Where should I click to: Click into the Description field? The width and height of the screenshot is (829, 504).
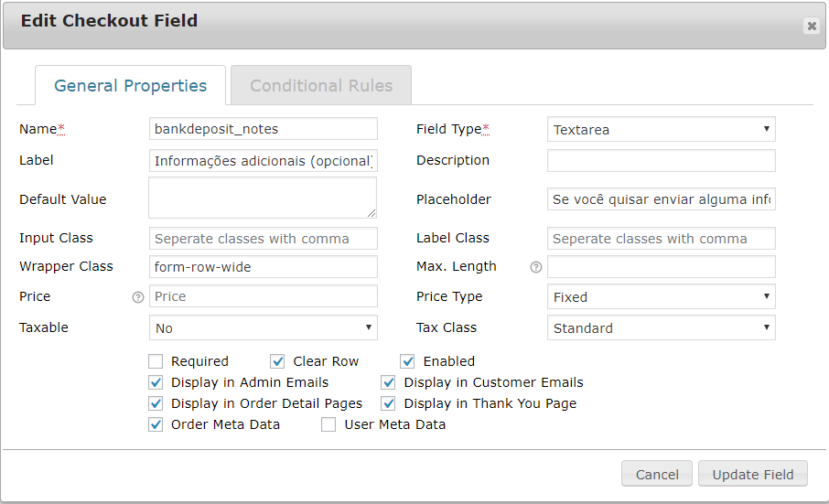(x=661, y=161)
